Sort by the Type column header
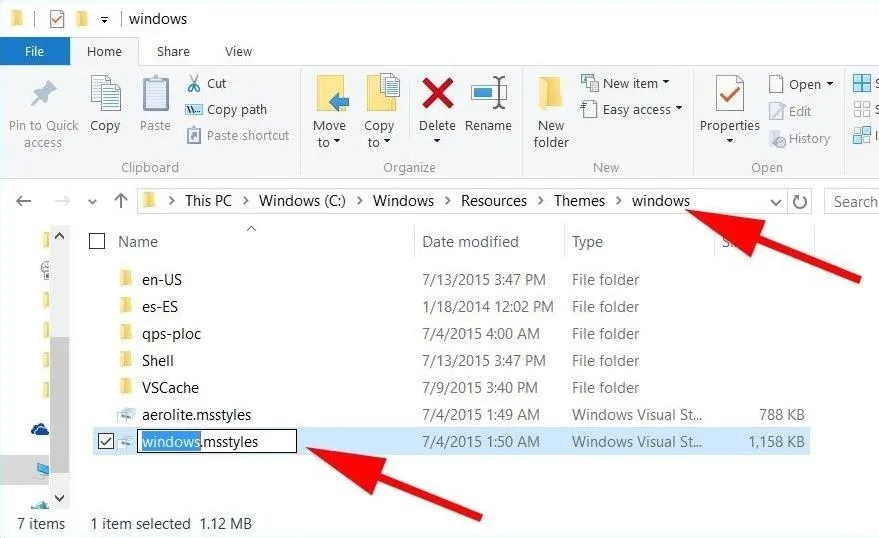This screenshot has width=879, height=538. (587, 242)
